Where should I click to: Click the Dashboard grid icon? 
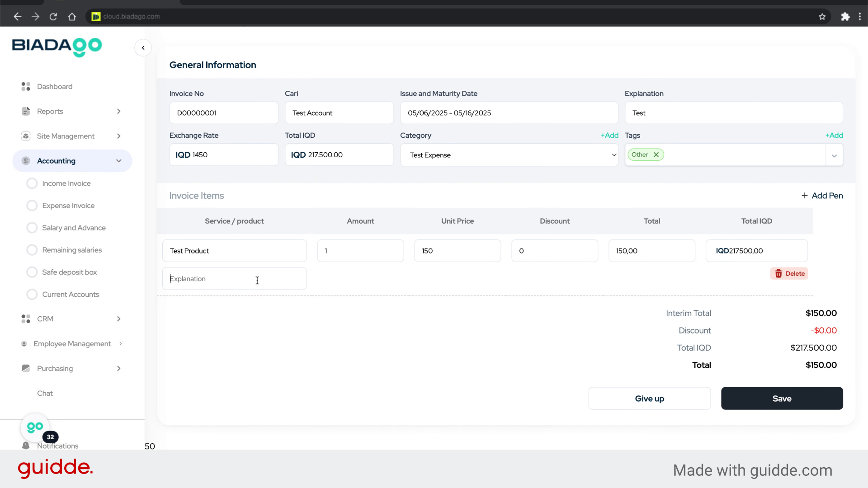tap(26, 86)
